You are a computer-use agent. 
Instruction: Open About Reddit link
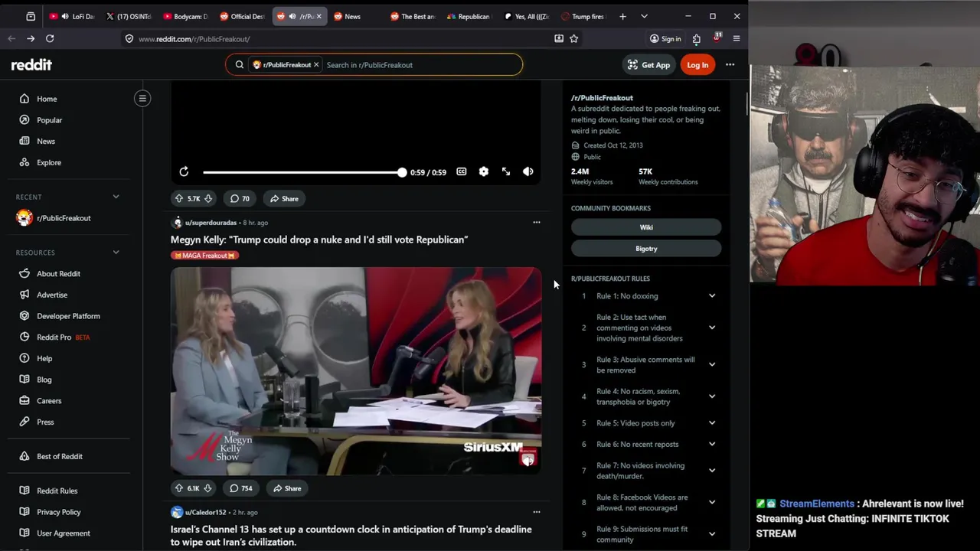pos(58,274)
